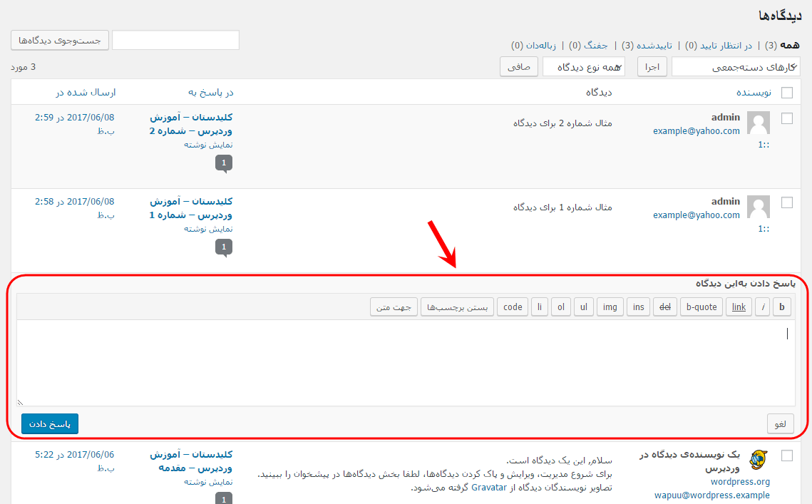Click into the comment search text field
Image resolution: width=812 pixels, height=504 pixels.
pyautogui.click(x=175, y=41)
